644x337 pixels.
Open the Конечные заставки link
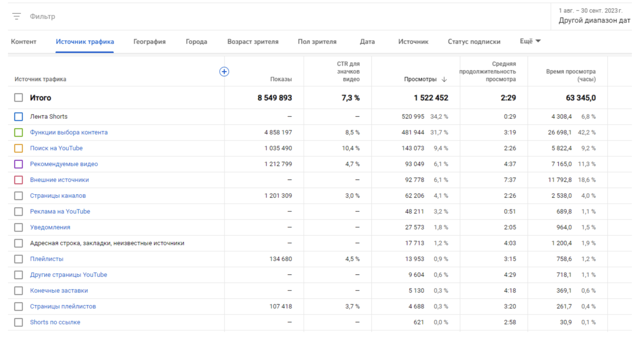(59, 291)
